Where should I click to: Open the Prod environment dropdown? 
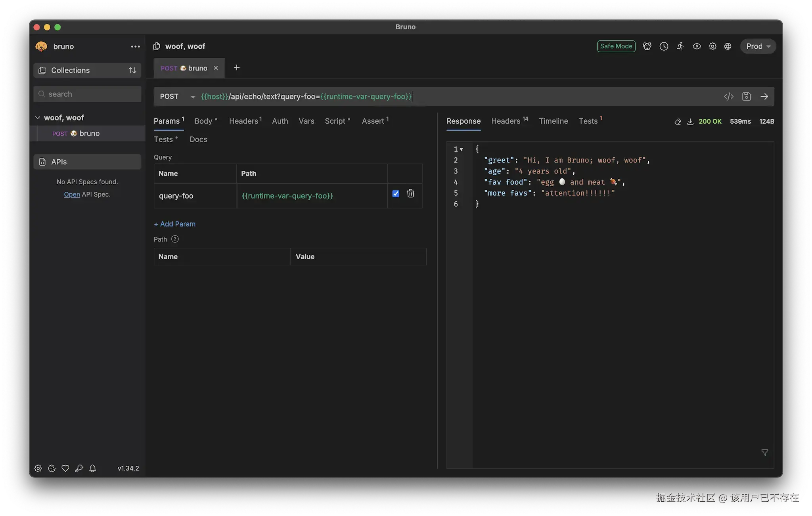coord(758,46)
